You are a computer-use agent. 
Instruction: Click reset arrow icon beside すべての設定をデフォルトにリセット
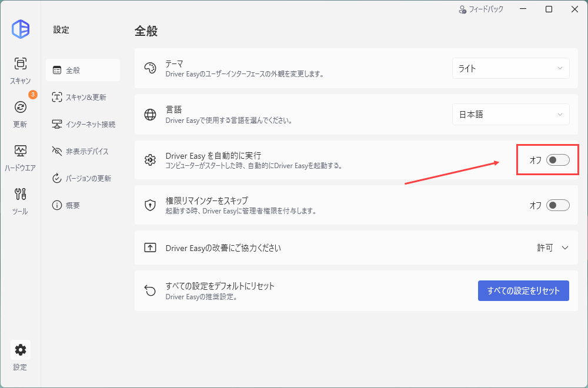(150, 290)
